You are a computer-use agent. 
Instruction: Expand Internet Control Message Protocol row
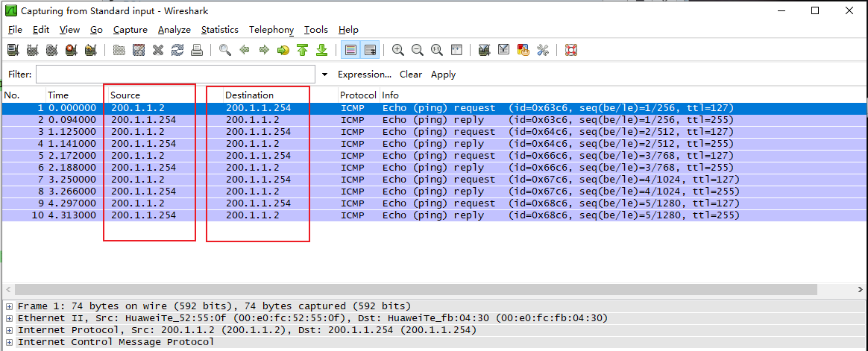pos(10,343)
